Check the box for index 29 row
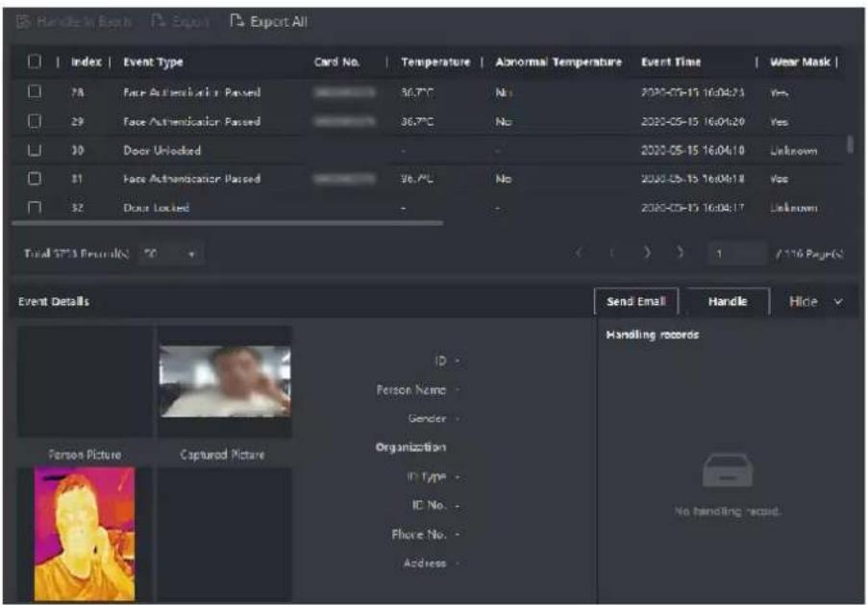The height and width of the screenshot is (605, 868). click(35, 121)
